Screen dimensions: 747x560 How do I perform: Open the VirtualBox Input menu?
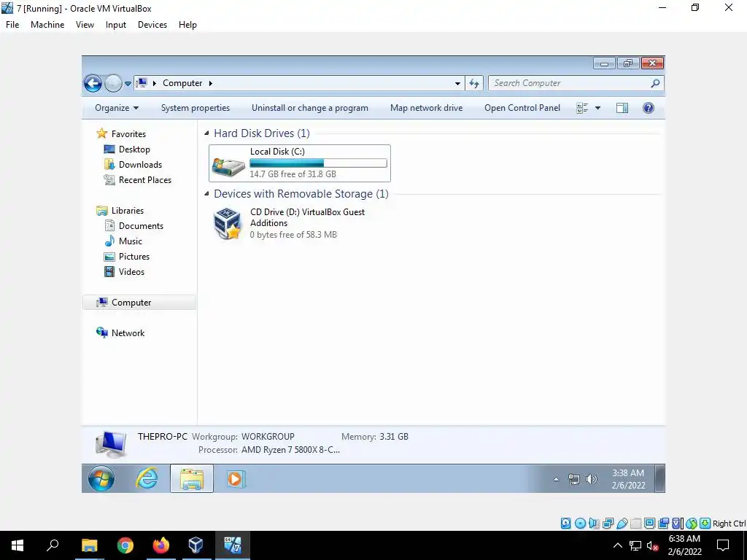(116, 25)
